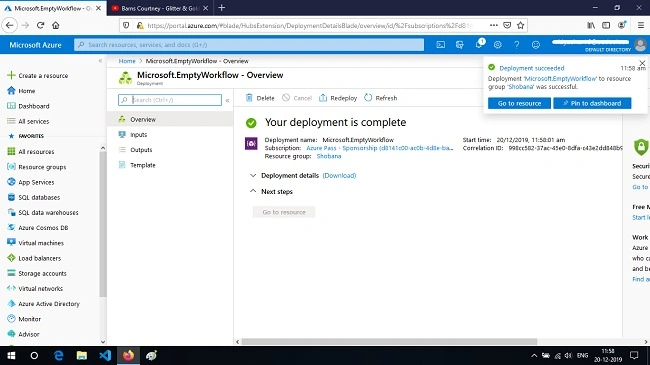Image resolution: width=650 pixels, height=365 pixels.
Task: Open the Directory and subscription filter icon
Action: click(459, 44)
